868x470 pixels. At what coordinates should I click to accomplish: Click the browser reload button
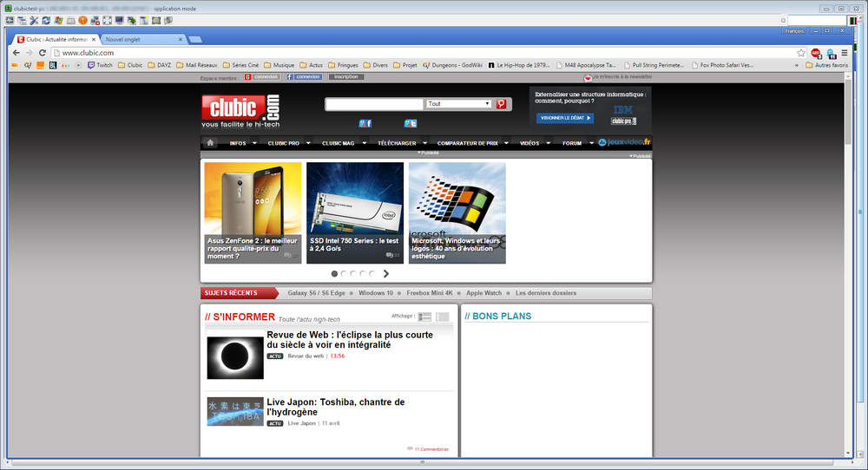(x=43, y=53)
